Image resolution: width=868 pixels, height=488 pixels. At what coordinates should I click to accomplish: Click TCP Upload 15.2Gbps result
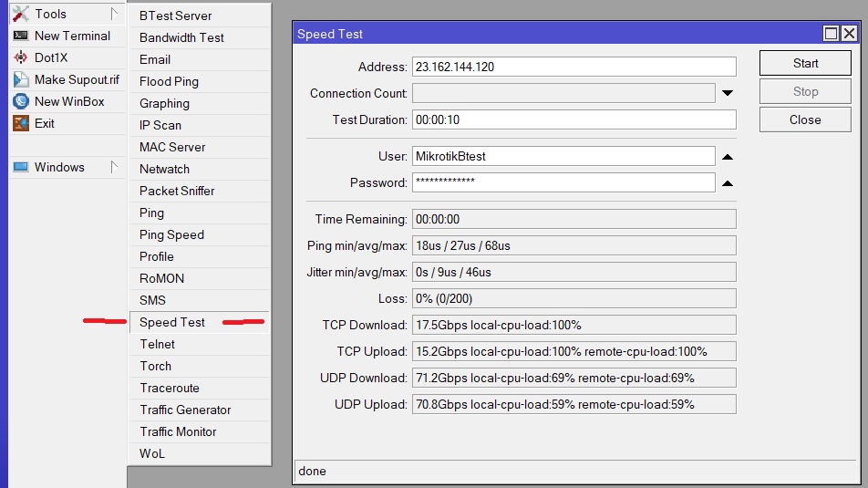[574, 351]
